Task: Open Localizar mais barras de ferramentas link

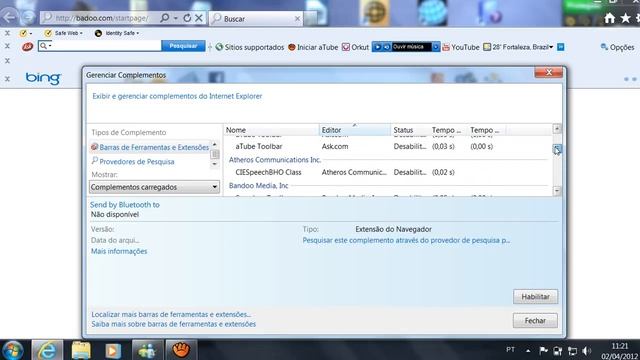Action: pyautogui.click(x=171, y=315)
